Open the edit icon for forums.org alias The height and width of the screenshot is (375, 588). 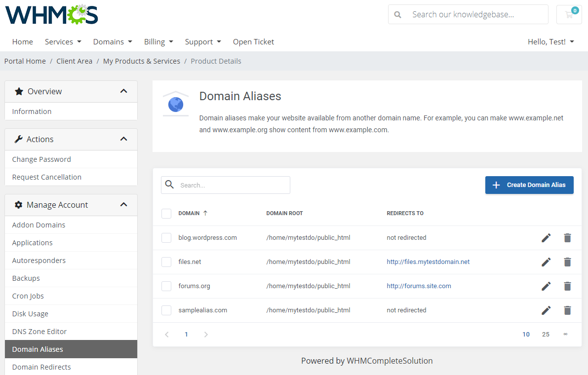(x=546, y=286)
